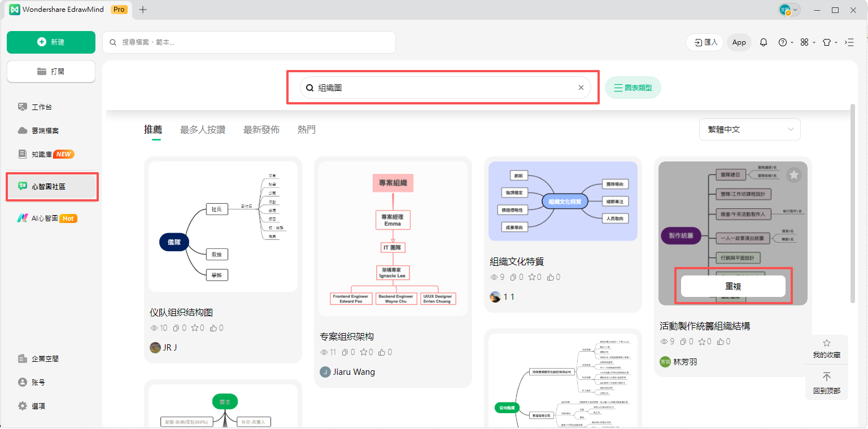The height and width of the screenshot is (429, 868).
Task: Switch to the 最多人按讚 tab
Action: pyautogui.click(x=203, y=130)
